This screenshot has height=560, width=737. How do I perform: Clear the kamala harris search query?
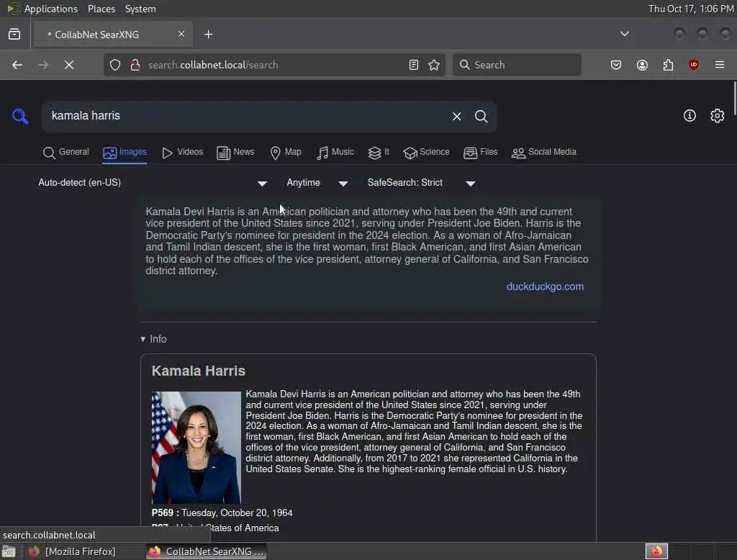tap(456, 116)
